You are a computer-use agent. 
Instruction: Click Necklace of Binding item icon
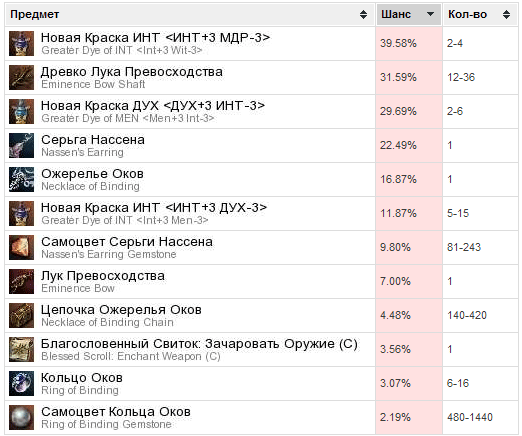[x=21, y=180]
